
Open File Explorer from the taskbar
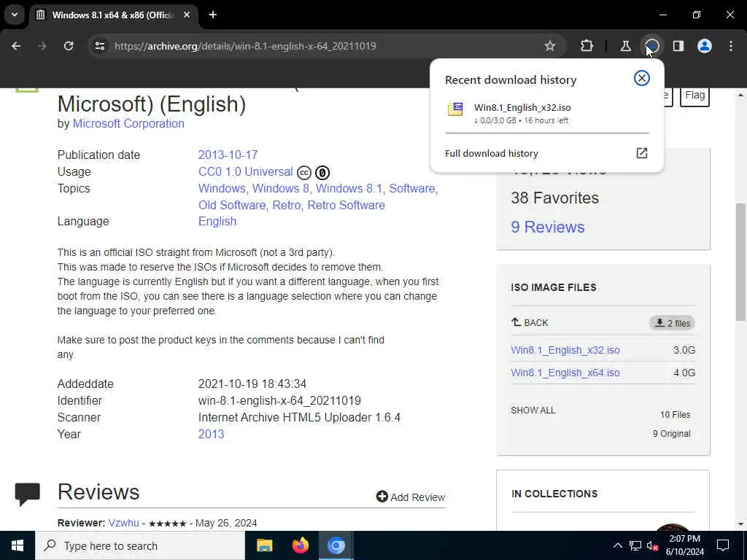pos(264,545)
